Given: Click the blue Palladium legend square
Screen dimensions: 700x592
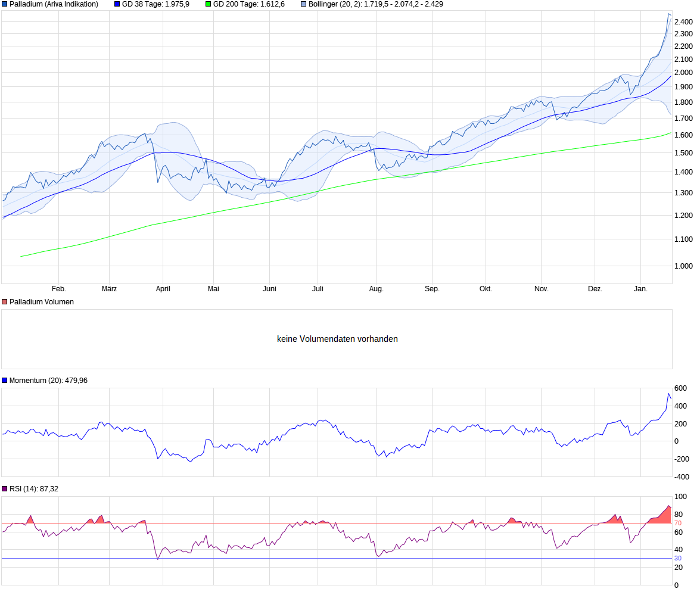Looking at the screenshot, I should tap(5, 5).
